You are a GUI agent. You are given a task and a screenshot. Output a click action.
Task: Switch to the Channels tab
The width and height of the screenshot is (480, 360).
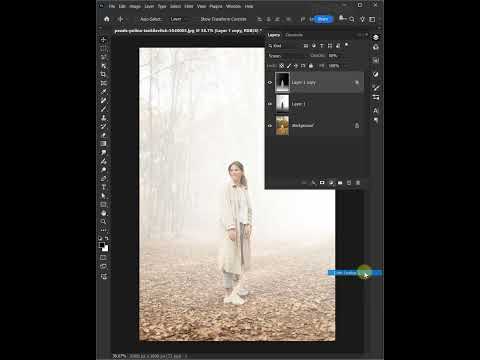pos(294,35)
